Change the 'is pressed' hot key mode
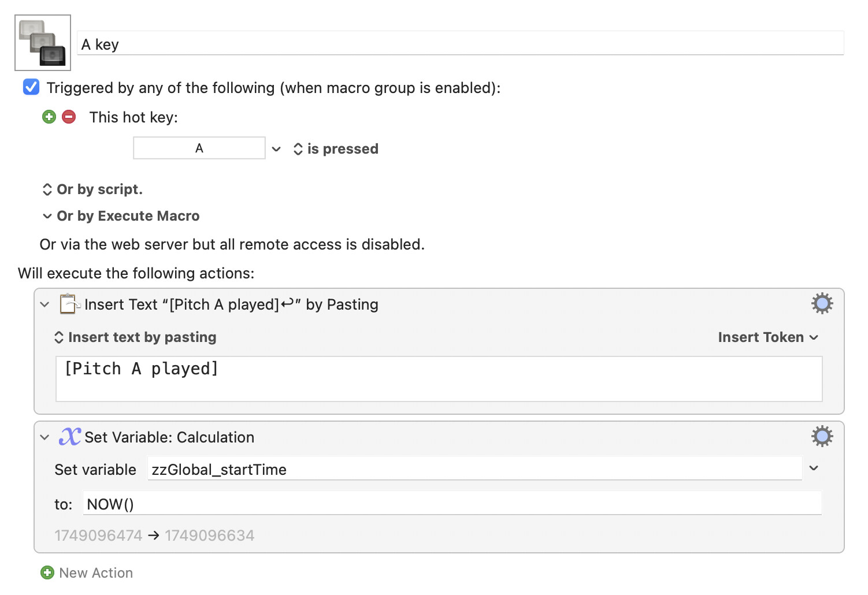This screenshot has width=868, height=595. click(336, 149)
